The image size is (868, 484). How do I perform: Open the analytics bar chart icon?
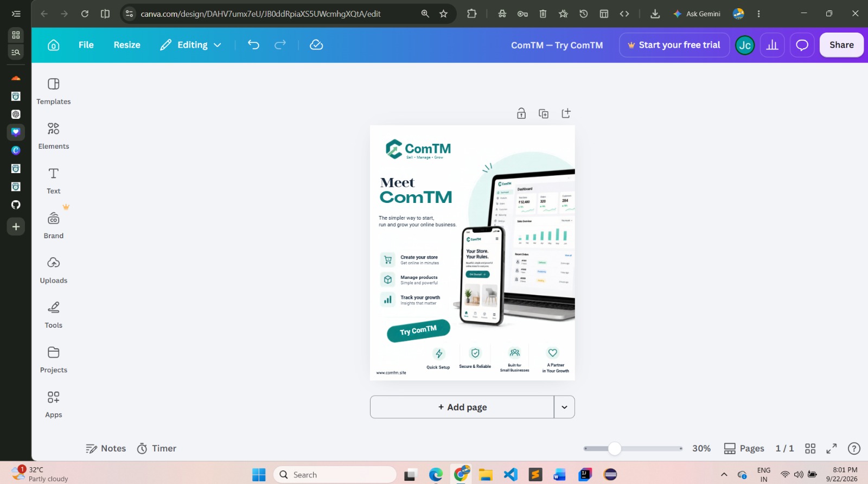coord(773,45)
